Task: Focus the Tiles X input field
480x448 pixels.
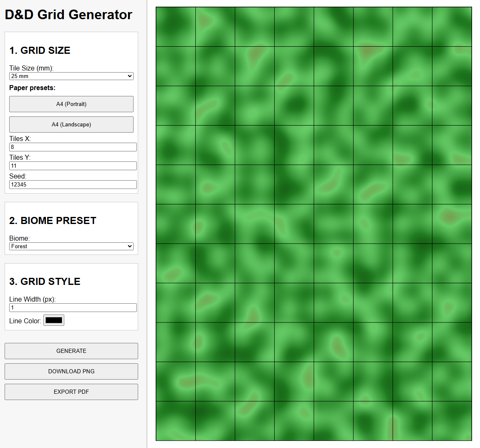Action: click(x=73, y=147)
